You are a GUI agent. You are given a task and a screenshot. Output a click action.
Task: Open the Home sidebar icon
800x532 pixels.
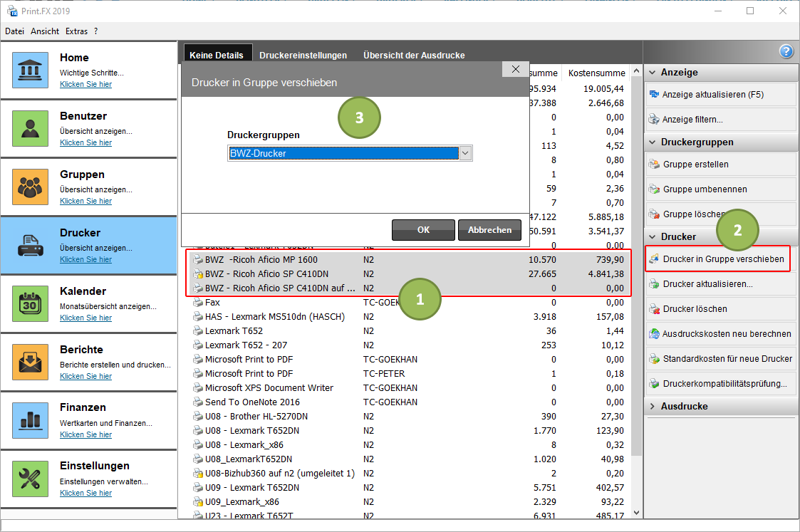tap(30, 70)
